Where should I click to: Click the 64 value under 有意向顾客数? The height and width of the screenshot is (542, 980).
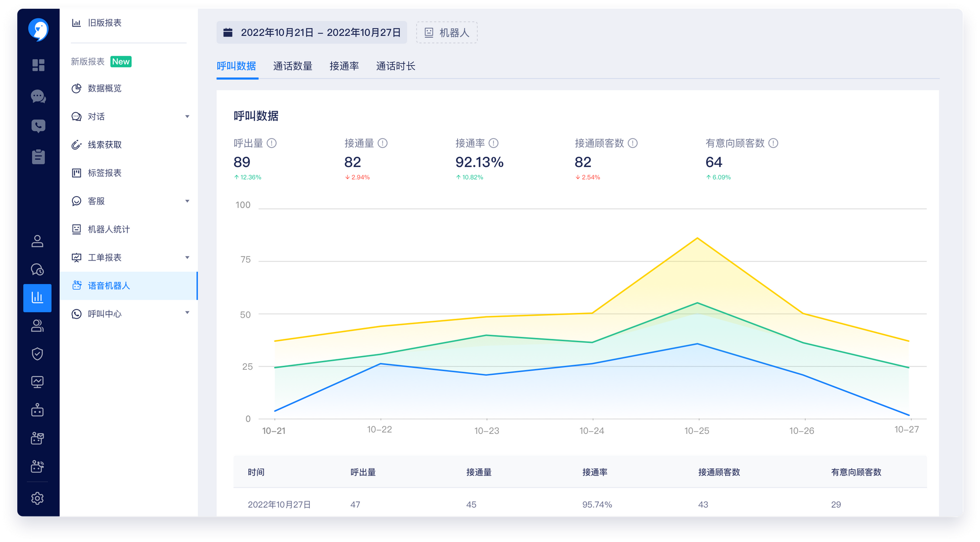click(714, 162)
